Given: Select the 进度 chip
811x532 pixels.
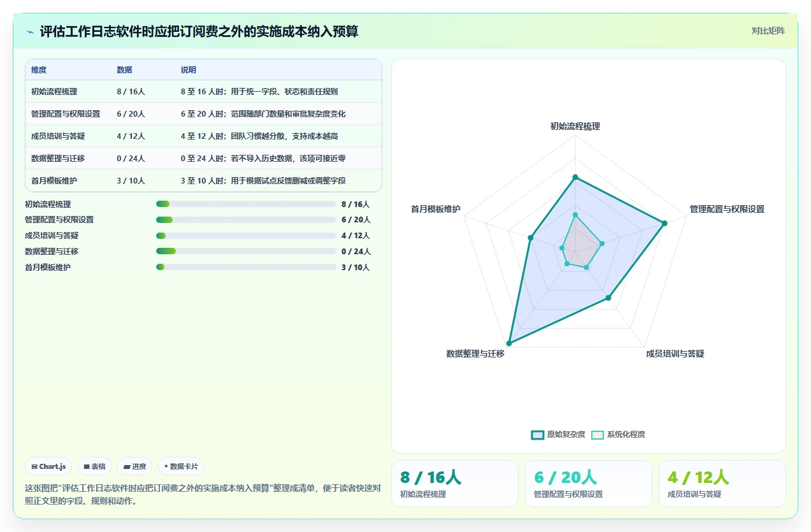Looking at the screenshot, I should [134, 466].
